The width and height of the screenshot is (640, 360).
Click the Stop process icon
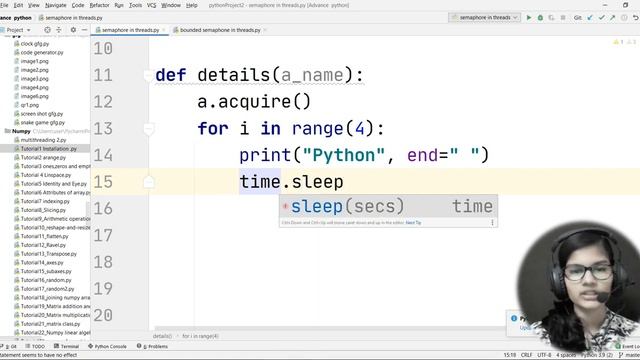coord(563,18)
